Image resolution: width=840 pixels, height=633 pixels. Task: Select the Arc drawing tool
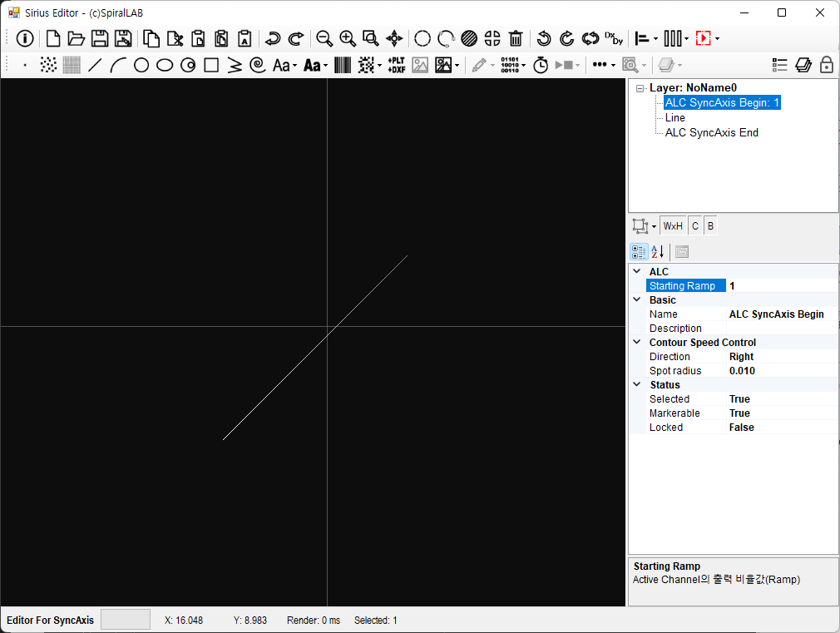pyautogui.click(x=118, y=66)
